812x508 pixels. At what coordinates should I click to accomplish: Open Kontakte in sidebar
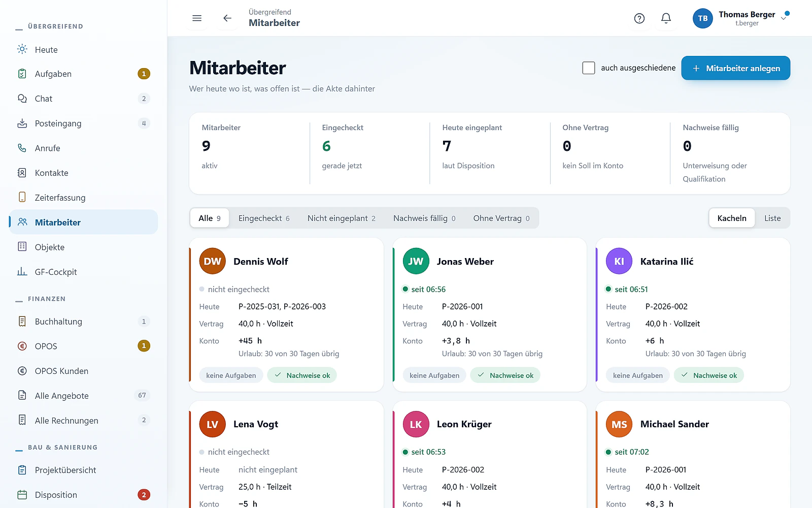(84, 173)
